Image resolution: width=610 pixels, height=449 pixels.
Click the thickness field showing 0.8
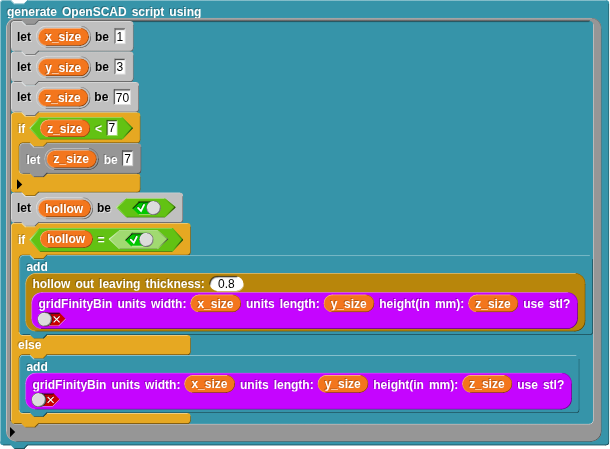226,284
